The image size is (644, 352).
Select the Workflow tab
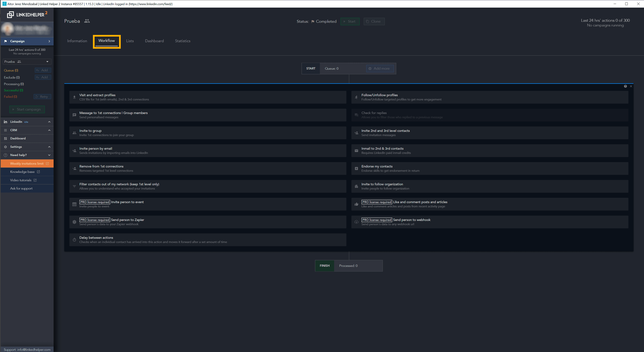106,40
